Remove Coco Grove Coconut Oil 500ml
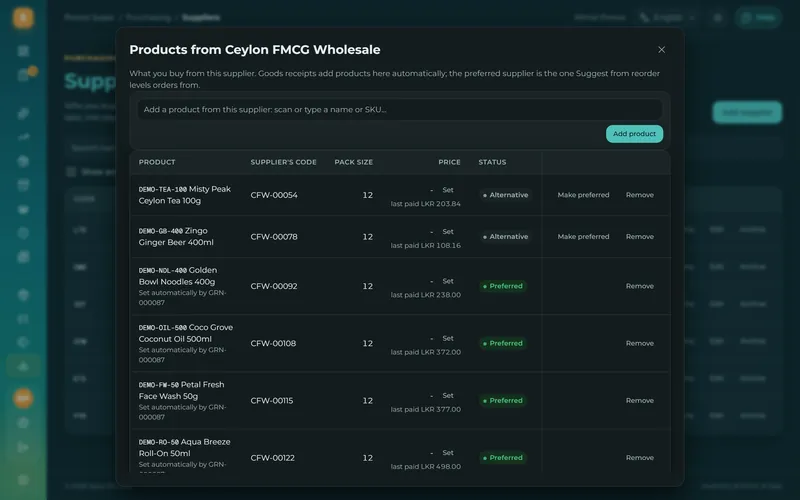The height and width of the screenshot is (500, 800). (640, 343)
